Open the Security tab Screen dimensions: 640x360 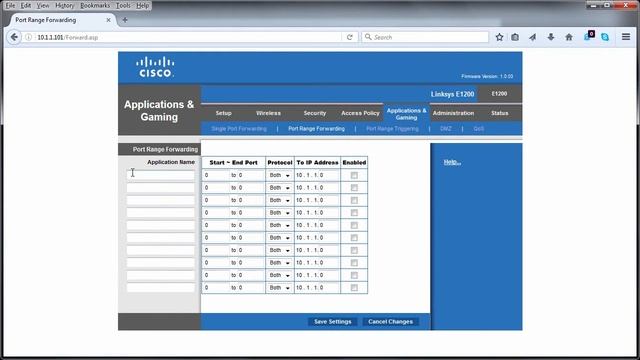(315, 113)
